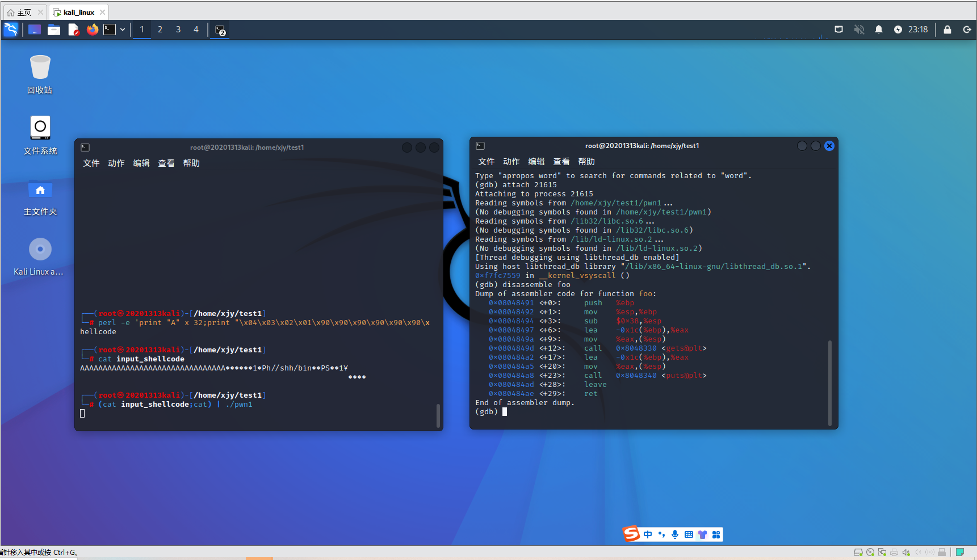Click the left terminal vertical scrollbar
Image resolution: width=977 pixels, height=560 pixels.
click(438, 416)
